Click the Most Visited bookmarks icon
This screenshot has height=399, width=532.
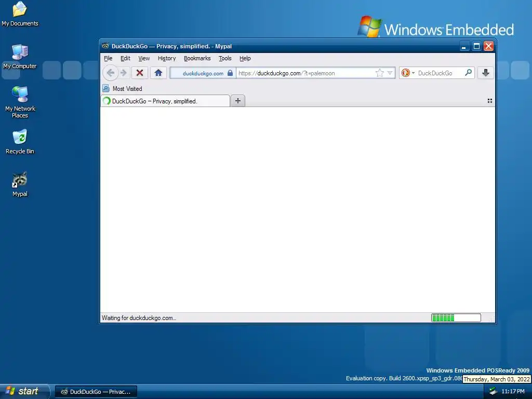pos(106,88)
